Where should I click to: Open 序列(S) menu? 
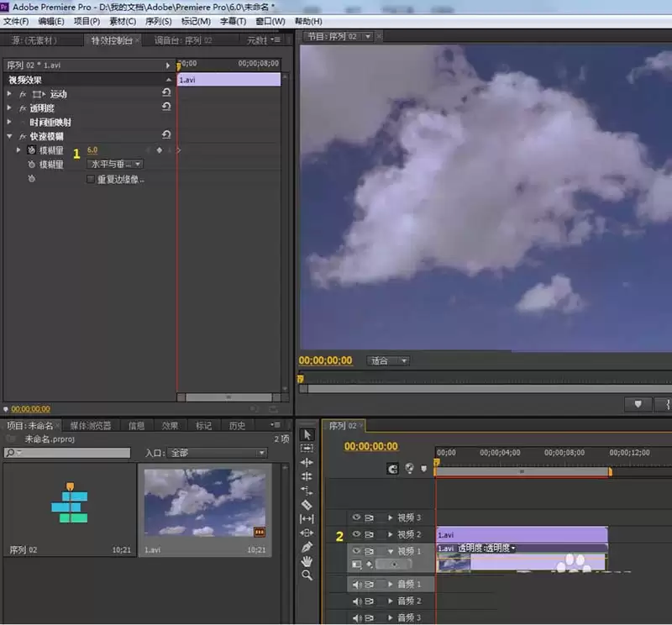[x=159, y=22]
